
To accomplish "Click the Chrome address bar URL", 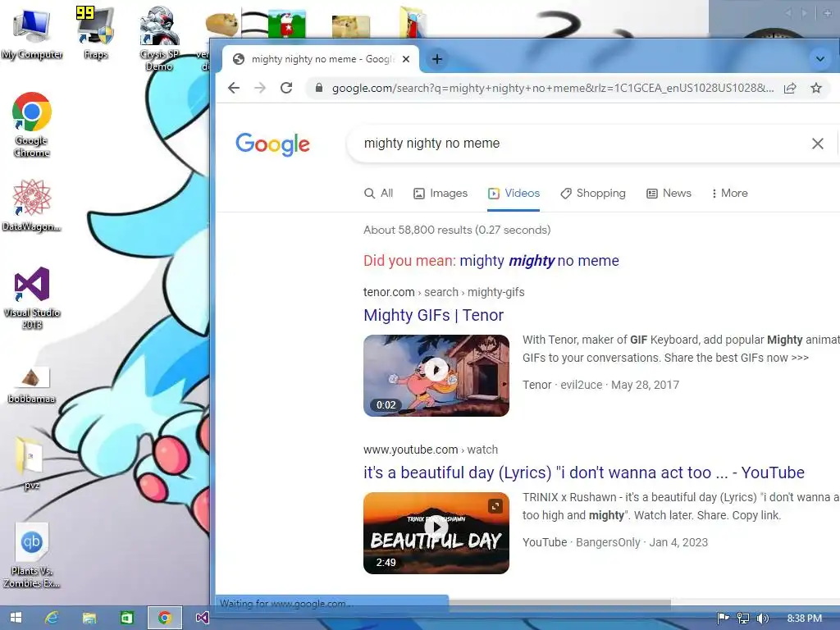I will [553, 88].
